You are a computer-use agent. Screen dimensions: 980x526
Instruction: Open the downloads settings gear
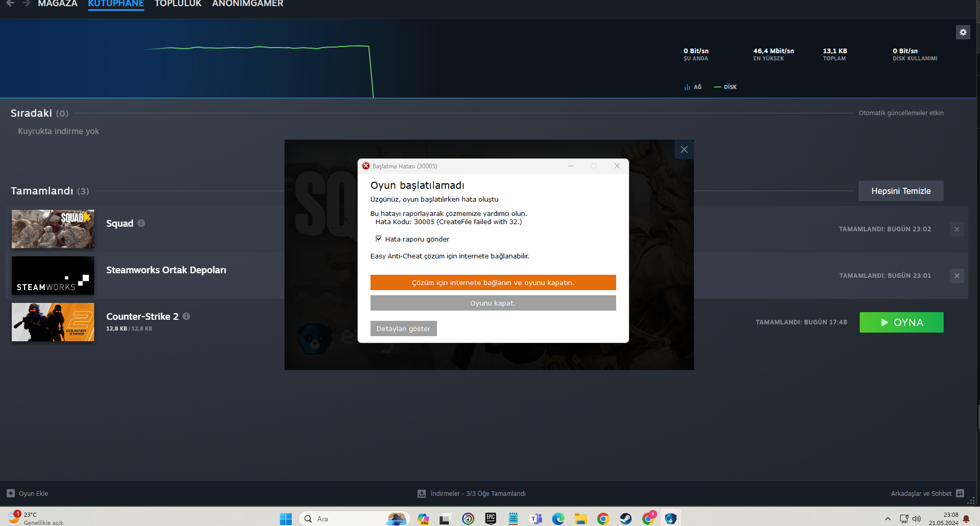click(x=963, y=32)
